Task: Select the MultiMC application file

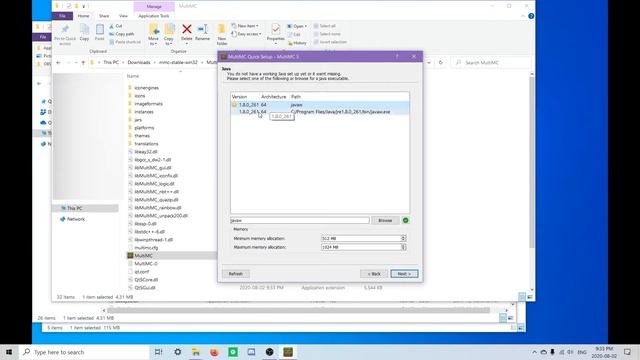Action: pos(143,256)
